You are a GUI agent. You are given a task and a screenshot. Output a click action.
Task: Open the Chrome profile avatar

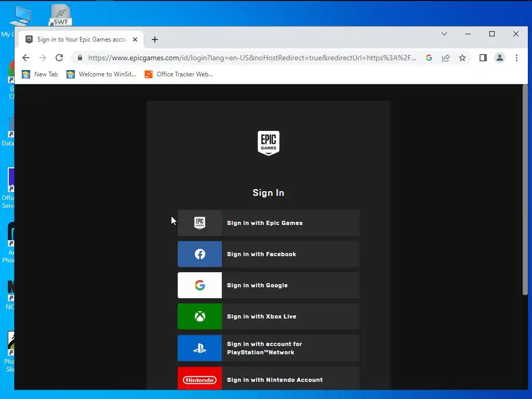[499, 58]
